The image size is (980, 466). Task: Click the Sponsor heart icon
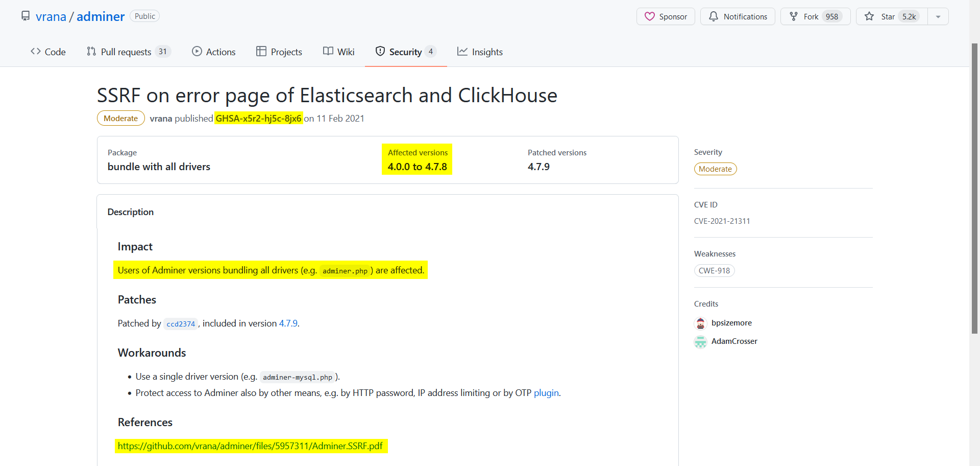click(649, 16)
